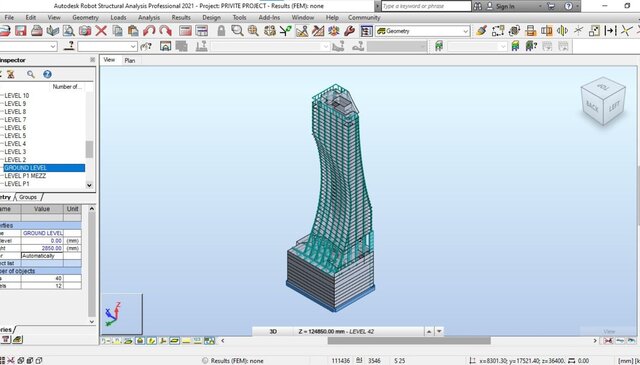The image size is (640, 365).
Task: Select LEVEL 10 in the levels list
Action: click(17, 96)
